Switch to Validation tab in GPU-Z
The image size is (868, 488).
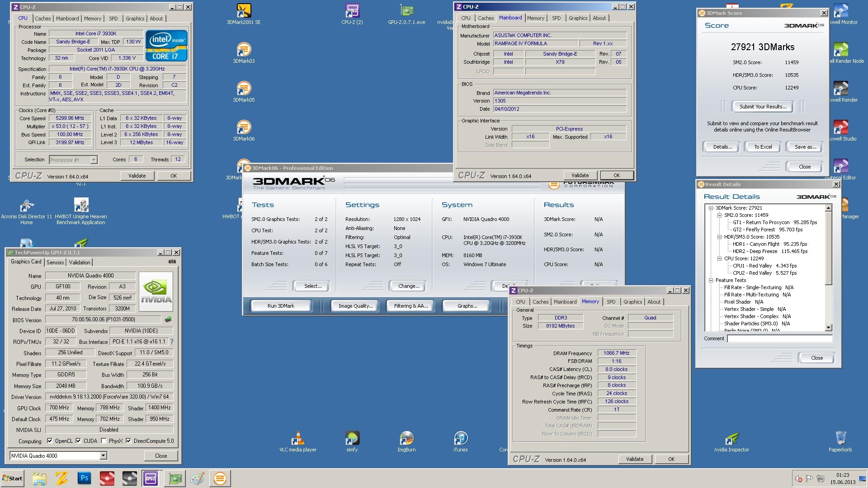[80, 262]
